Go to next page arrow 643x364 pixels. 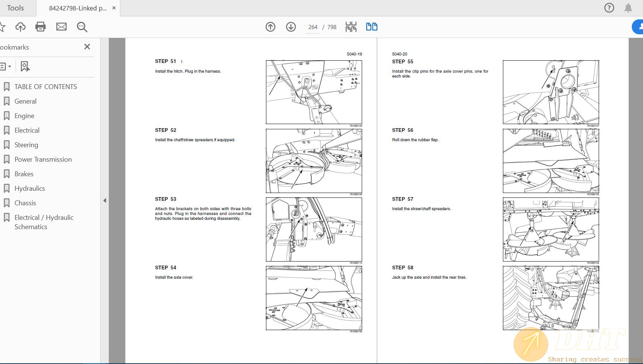291,27
